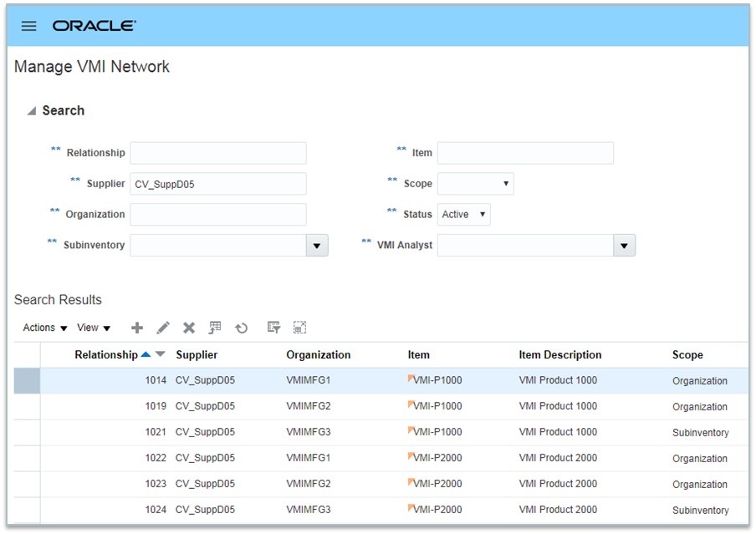Click the Item column header
Image resolution: width=756 pixels, height=534 pixels.
418,354
